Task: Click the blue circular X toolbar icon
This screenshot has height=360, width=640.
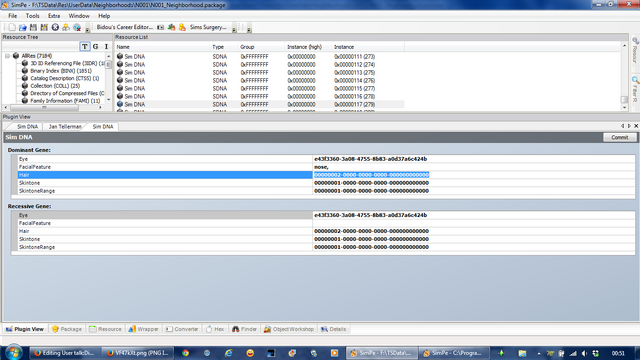Action: [55, 27]
